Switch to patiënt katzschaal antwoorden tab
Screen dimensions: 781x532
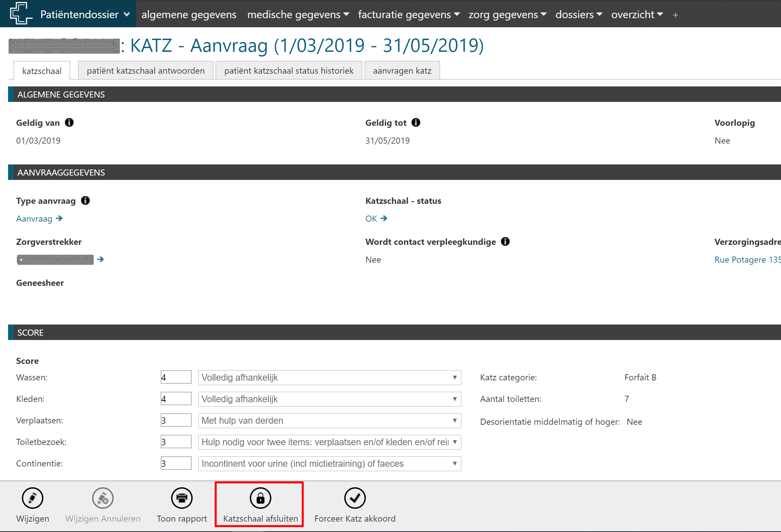(x=146, y=71)
